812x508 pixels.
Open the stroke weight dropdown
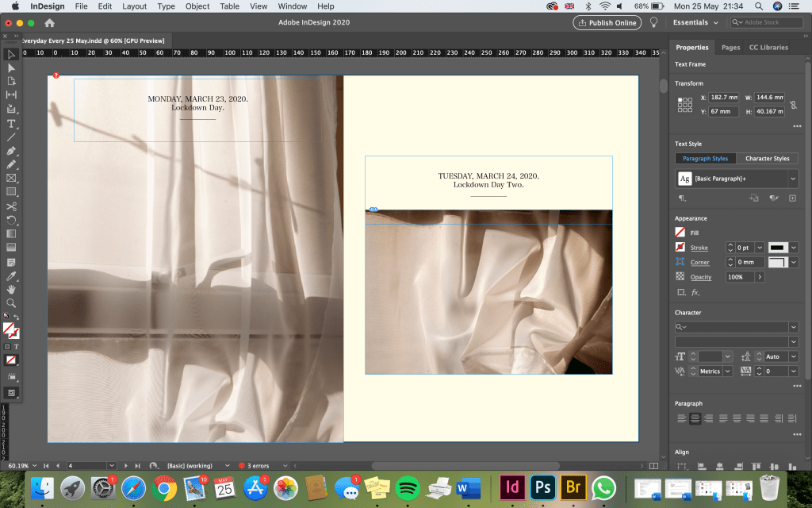pyautogui.click(x=760, y=248)
